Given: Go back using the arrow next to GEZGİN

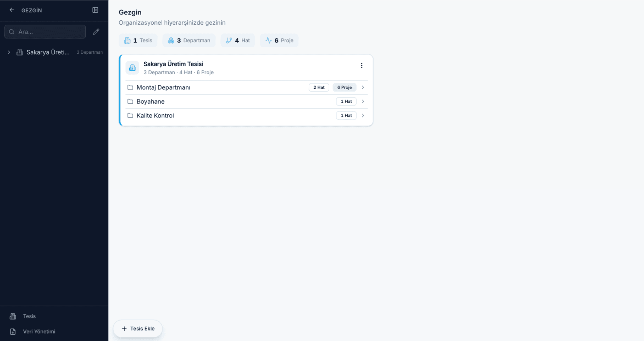Looking at the screenshot, I should 12,10.
